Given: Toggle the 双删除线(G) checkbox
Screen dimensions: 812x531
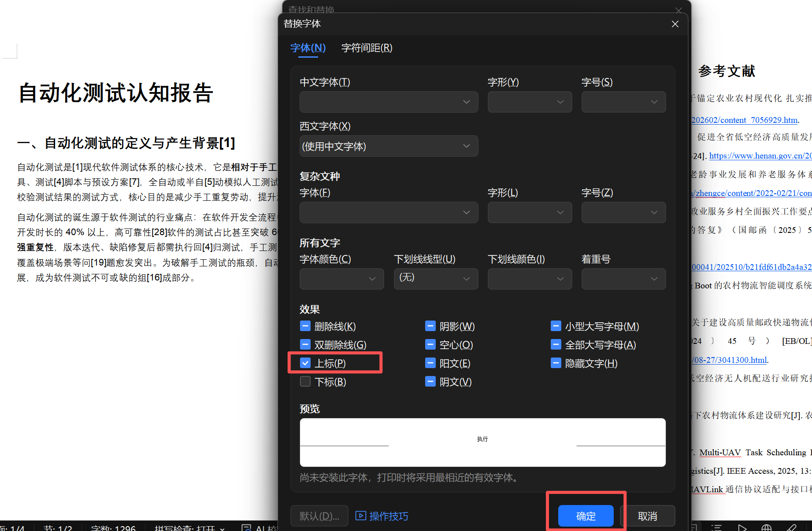Looking at the screenshot, I should 305,344.
